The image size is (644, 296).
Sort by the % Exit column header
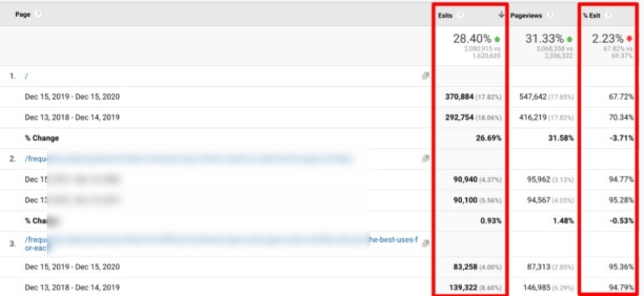click(592, 15)
